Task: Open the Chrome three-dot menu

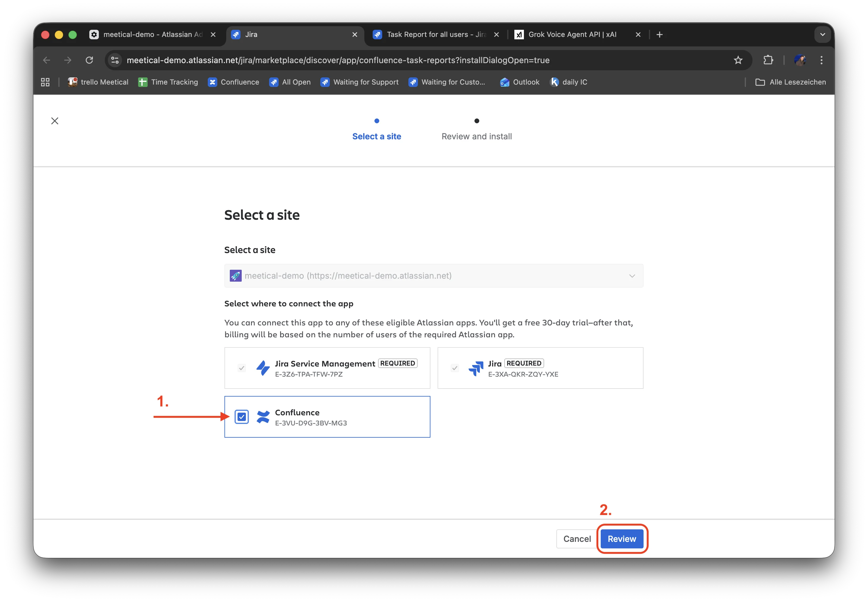Action: 821,60
